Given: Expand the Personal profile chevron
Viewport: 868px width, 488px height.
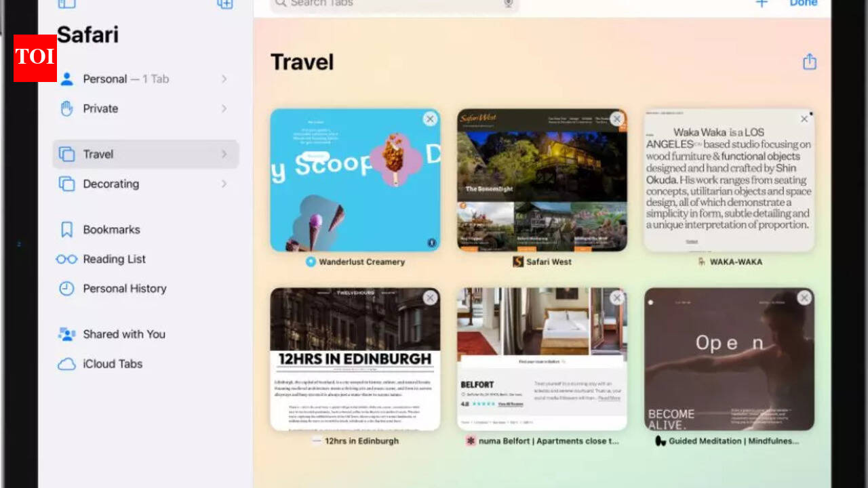Looking at the screenshot, I should 224,79.
